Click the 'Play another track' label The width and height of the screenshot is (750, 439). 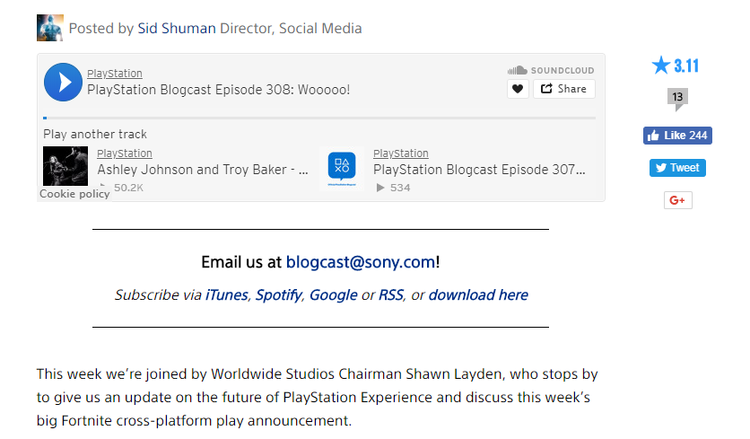pyautogui.click(x=95, y=134)
